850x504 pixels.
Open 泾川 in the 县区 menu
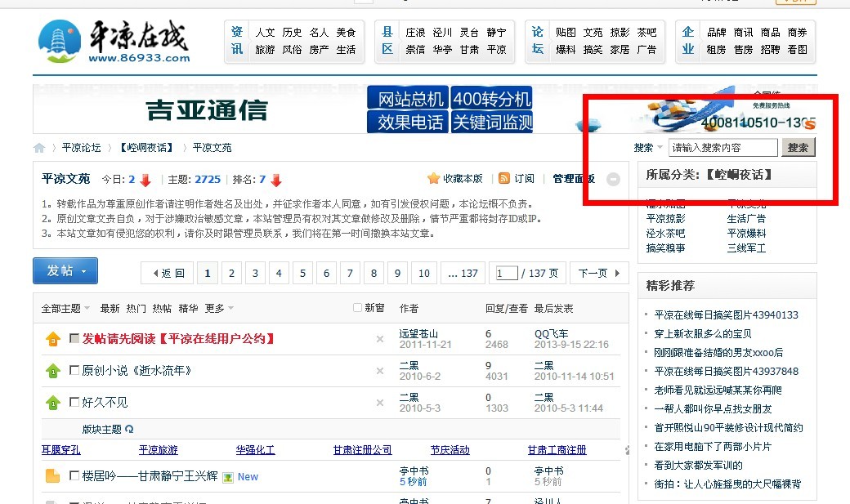tap(442, 33)
